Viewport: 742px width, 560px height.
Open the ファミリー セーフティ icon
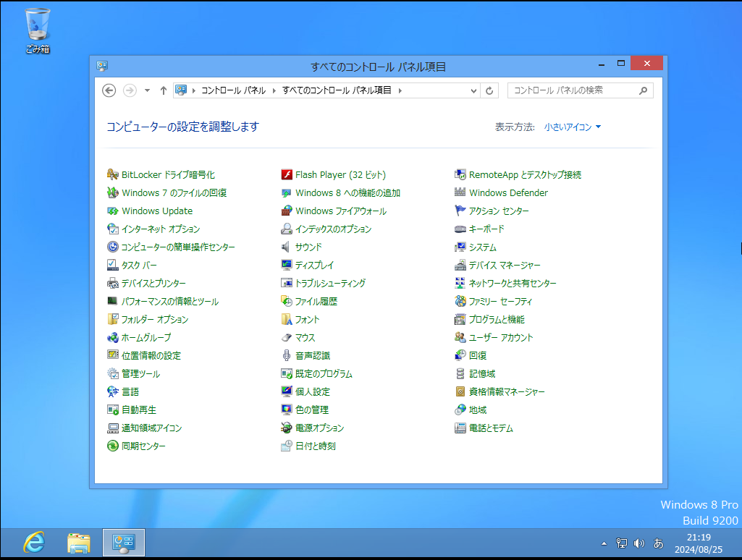460,301
